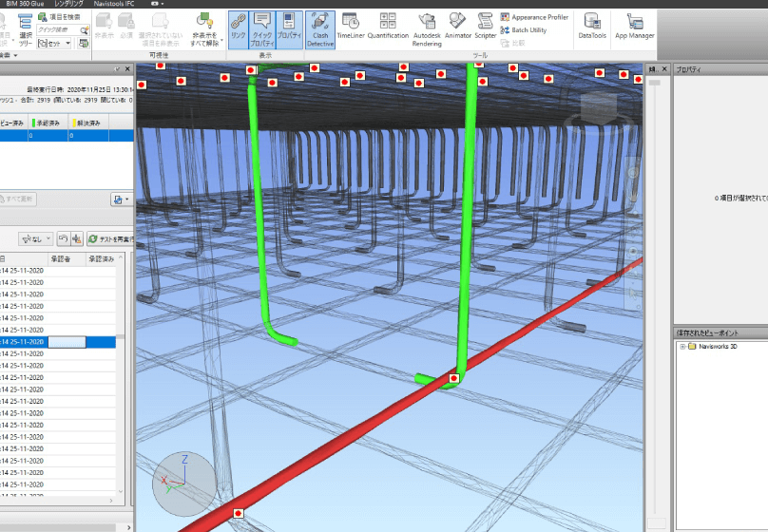Click the ViewCube in the 3D view
The height and width of the screenshot is (532, 768).
pos(598,110)
